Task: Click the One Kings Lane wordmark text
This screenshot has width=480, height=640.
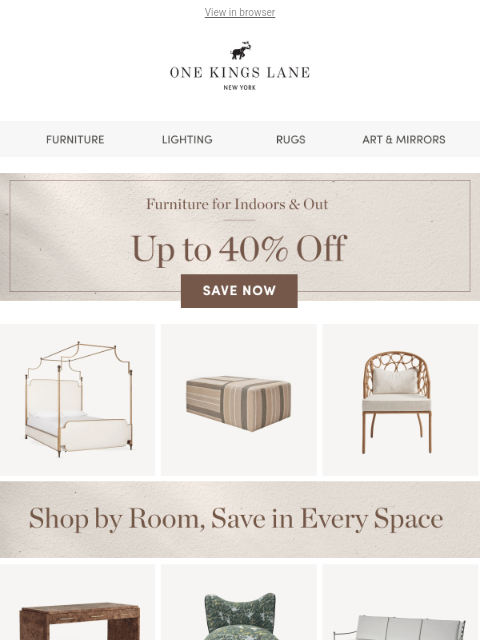Action: tap(240, 73)
